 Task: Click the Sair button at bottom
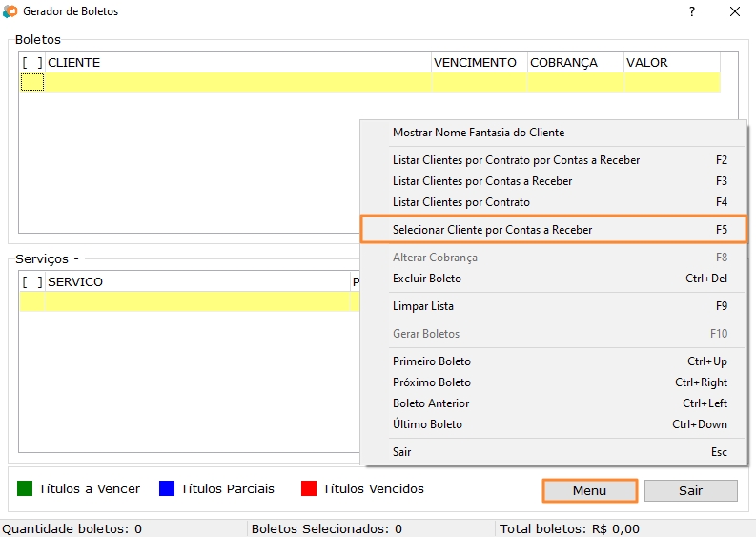(x=690, y=490)
